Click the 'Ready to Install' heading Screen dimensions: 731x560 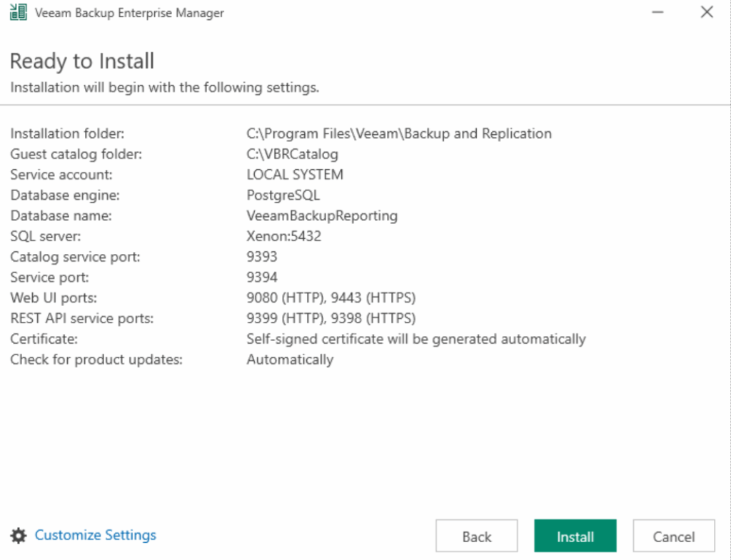(x=82, y=61)
